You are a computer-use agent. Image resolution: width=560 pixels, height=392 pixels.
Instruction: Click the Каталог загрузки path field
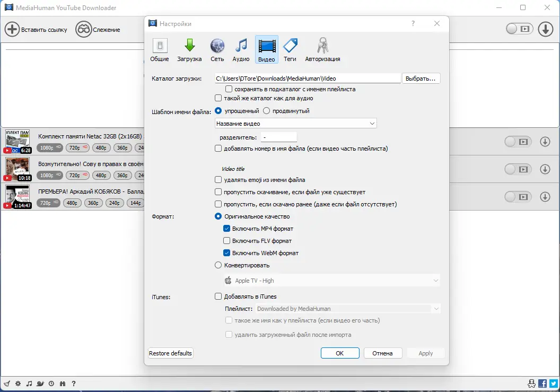pos(308,79)
